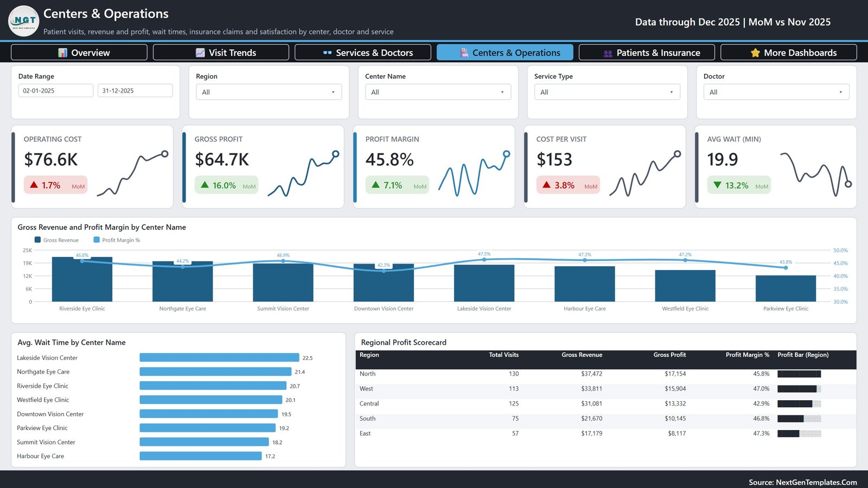868x488 pixels.
Task: Click the Avg Wait sparkline
Action: tap(816, 174)
